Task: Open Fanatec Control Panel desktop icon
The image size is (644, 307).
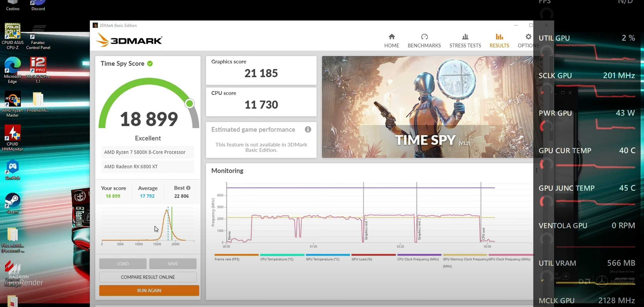Action: [38, 37]
